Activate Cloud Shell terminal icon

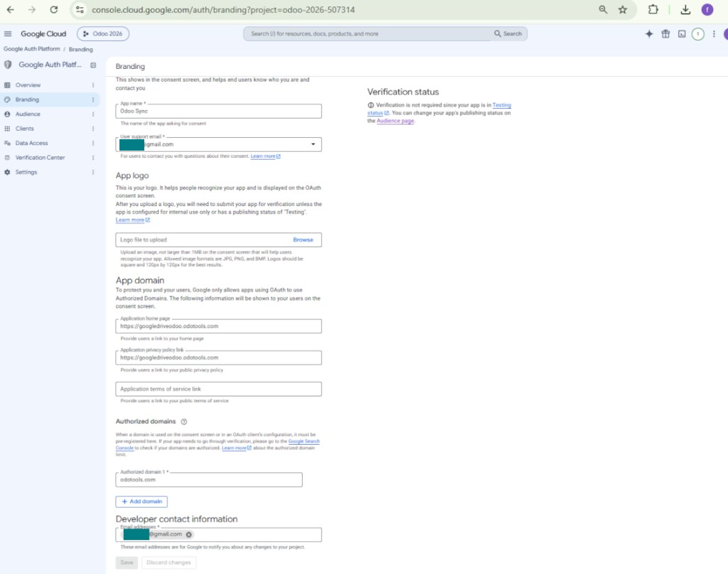pos(682,34)
